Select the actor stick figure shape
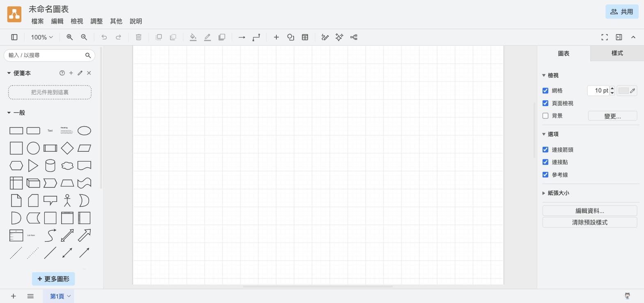 point(67,201)
